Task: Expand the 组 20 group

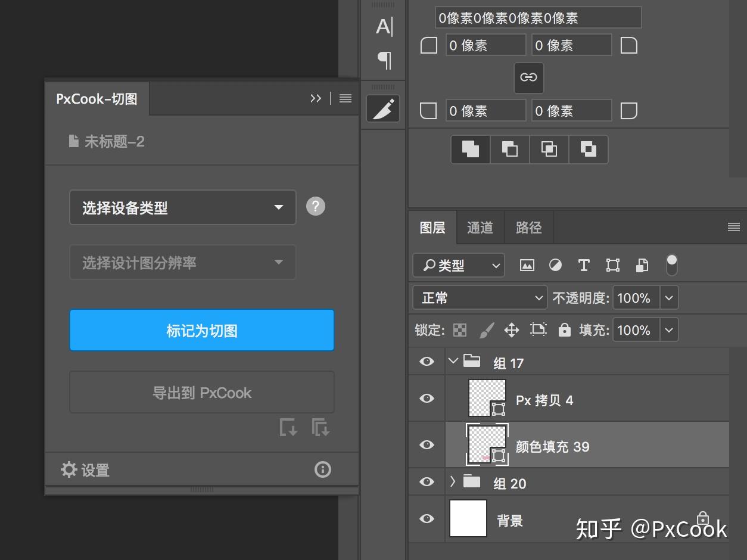Action: [x=453, y=482]
